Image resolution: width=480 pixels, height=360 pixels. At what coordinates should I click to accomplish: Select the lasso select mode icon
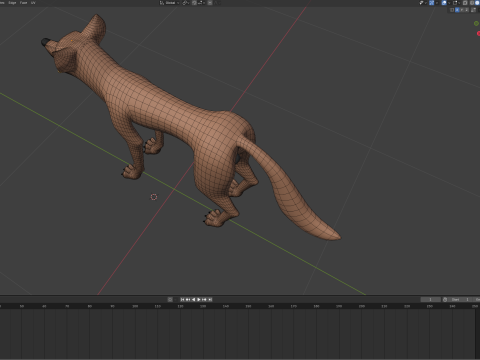(467, 10)
